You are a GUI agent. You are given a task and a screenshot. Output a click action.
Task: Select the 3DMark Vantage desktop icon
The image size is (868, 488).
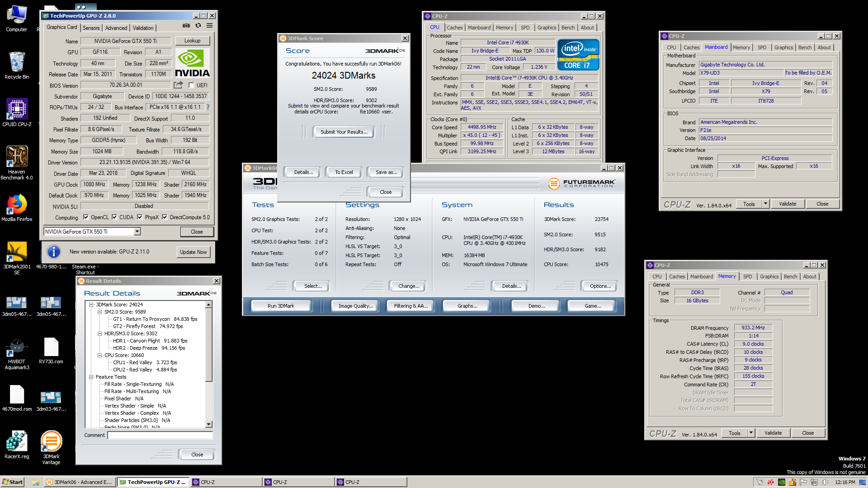coord(51,447)
